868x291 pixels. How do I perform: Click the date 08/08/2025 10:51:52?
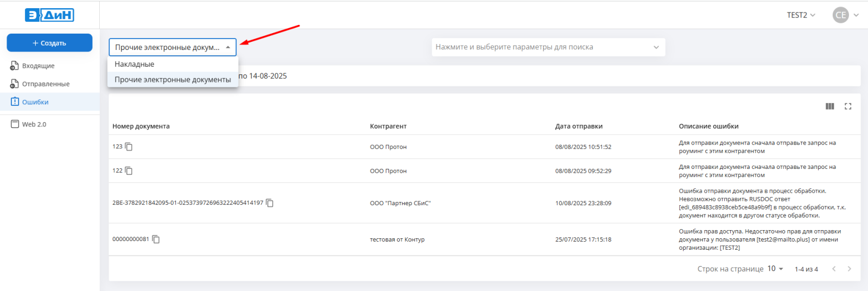[x=583, y=147]
